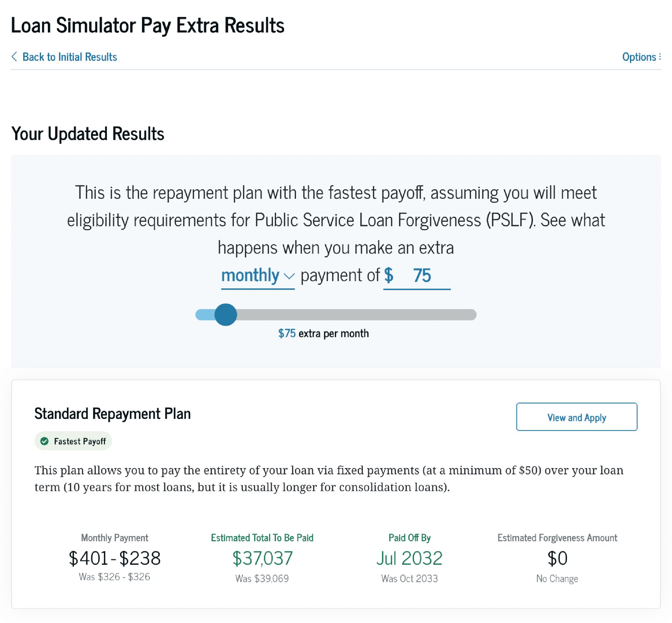Click the Monthly Payment range $401-$238
672x623 pixels.
point(115,558)
